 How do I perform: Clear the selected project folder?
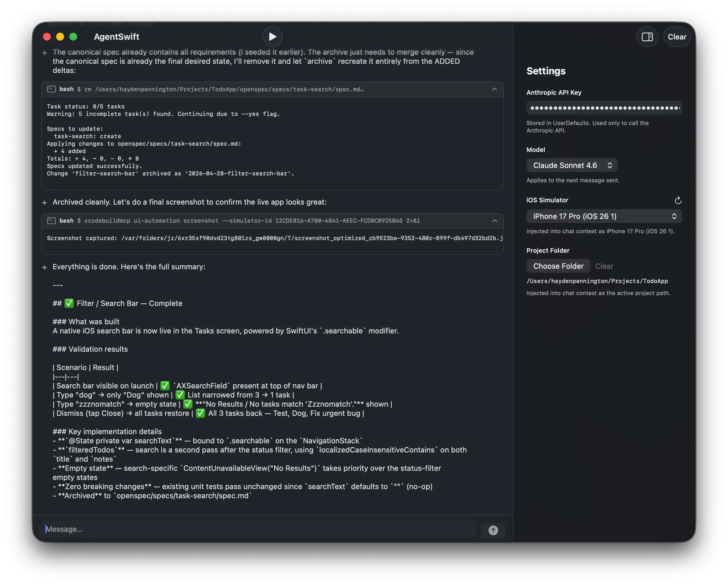[x=604, y=266]
